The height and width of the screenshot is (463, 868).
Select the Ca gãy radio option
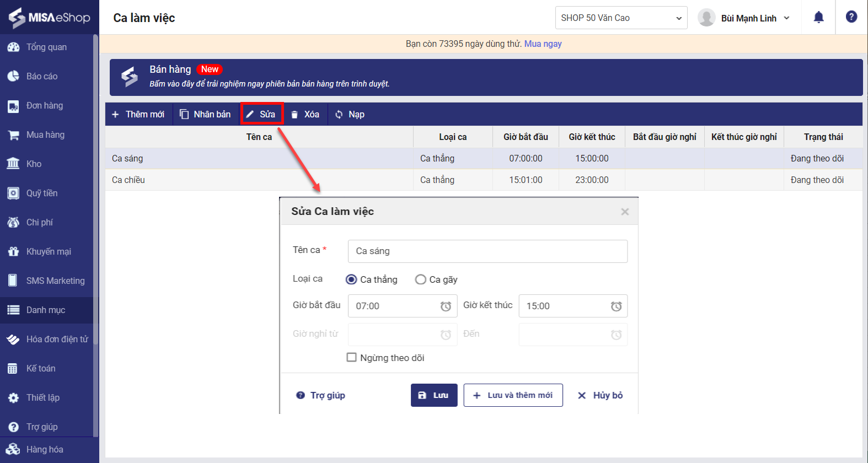pyautogui.click(x=421, y=279)
